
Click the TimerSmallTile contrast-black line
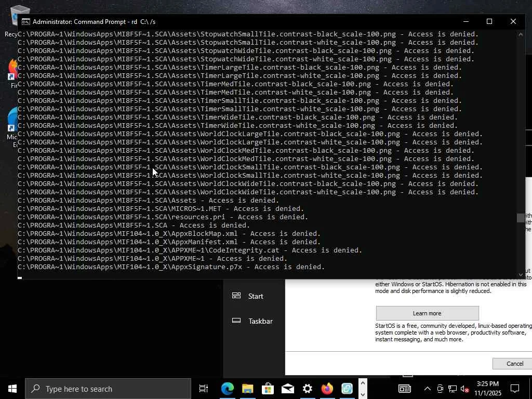240,100
